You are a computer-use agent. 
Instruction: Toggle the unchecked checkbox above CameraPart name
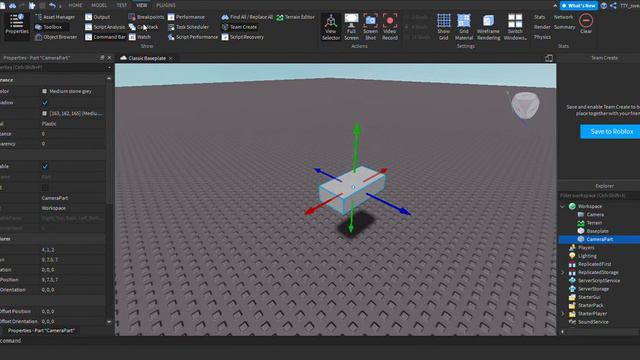point(45,187)
